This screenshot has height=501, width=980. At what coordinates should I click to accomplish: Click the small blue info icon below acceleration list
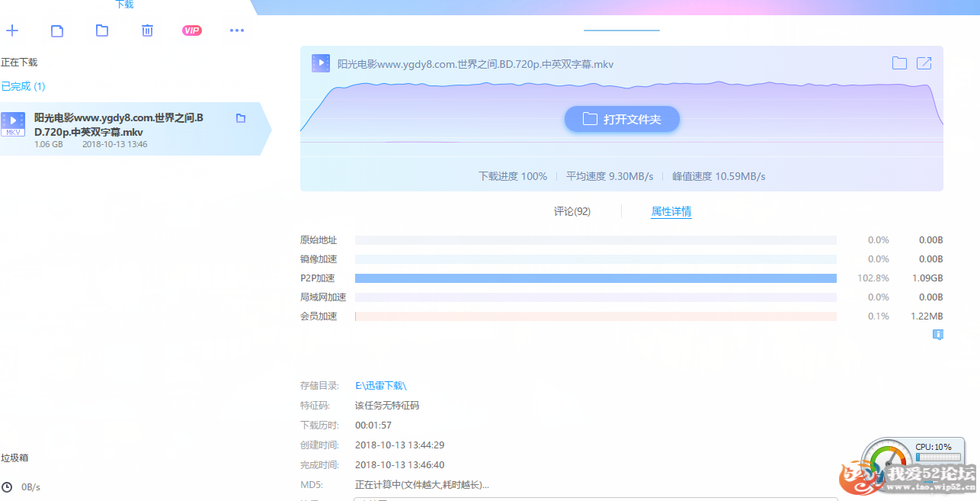tap(938, 334)
